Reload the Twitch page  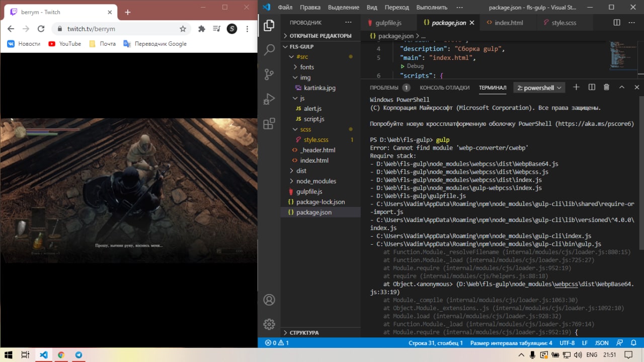(41, 29)
